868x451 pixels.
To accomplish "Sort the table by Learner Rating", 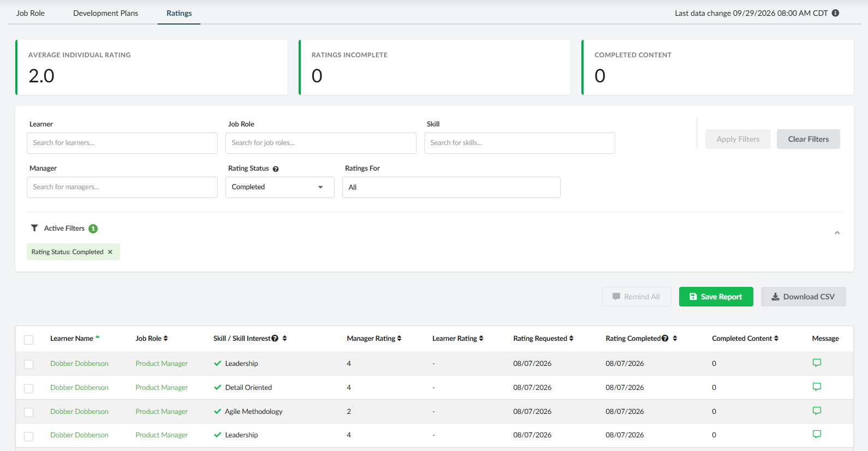I will coord(457,339).
